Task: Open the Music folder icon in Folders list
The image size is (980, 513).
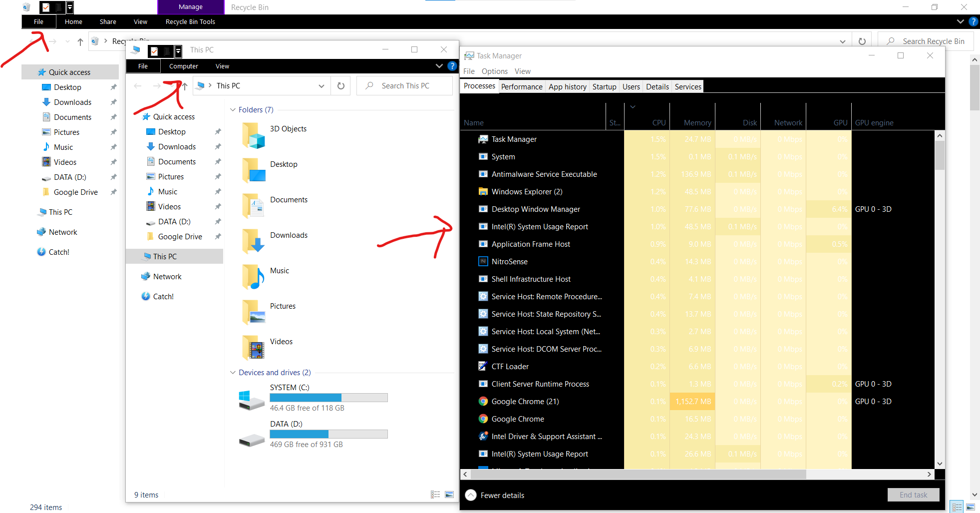Action: pos(253,277)
